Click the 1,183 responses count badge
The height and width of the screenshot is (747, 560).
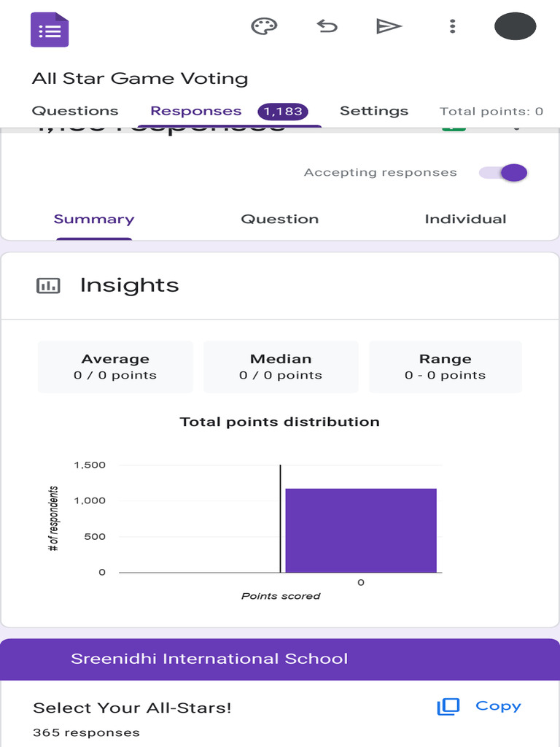(283, 112)
